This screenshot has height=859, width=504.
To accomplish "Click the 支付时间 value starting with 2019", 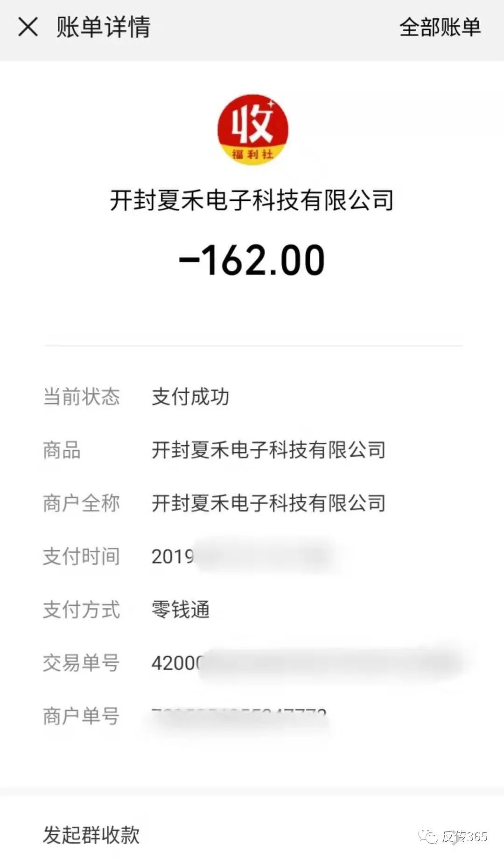I will [243, 556].
